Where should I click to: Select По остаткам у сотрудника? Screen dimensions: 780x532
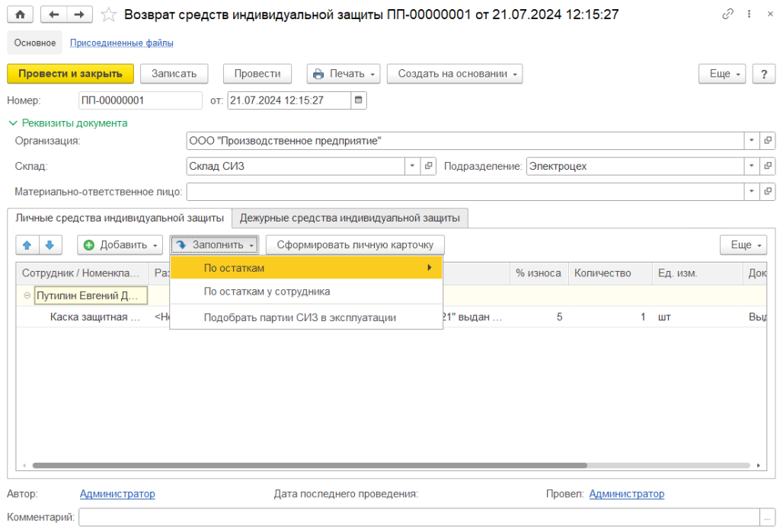tap(267, 291)
